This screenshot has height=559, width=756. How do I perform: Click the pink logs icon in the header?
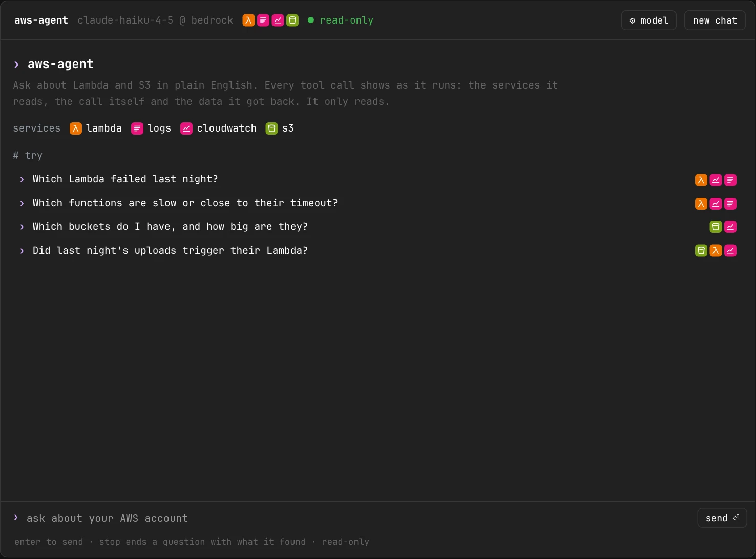263,20
